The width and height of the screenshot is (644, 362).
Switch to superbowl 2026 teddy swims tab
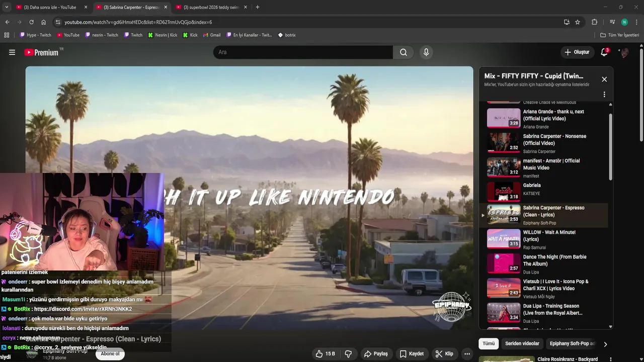click(210, 8)
